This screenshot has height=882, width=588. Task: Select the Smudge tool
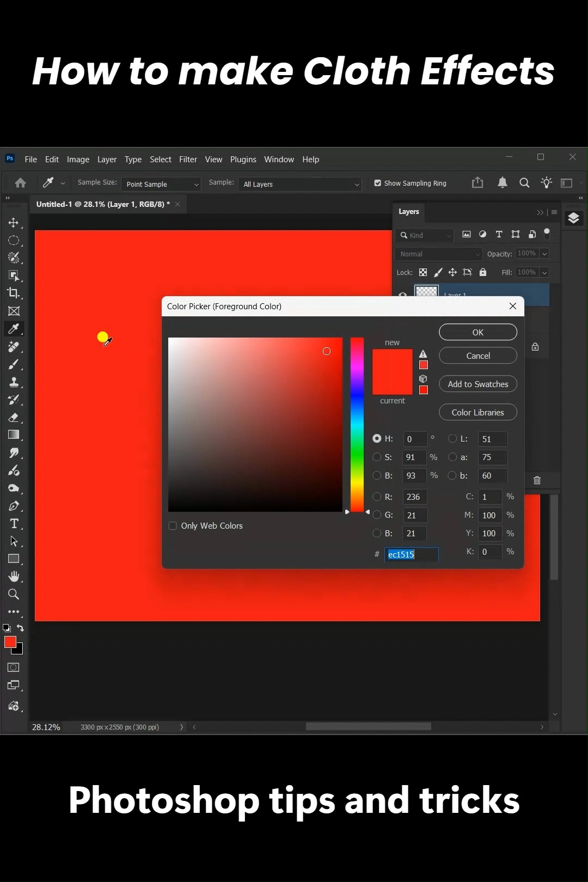[x=14, y=452]
